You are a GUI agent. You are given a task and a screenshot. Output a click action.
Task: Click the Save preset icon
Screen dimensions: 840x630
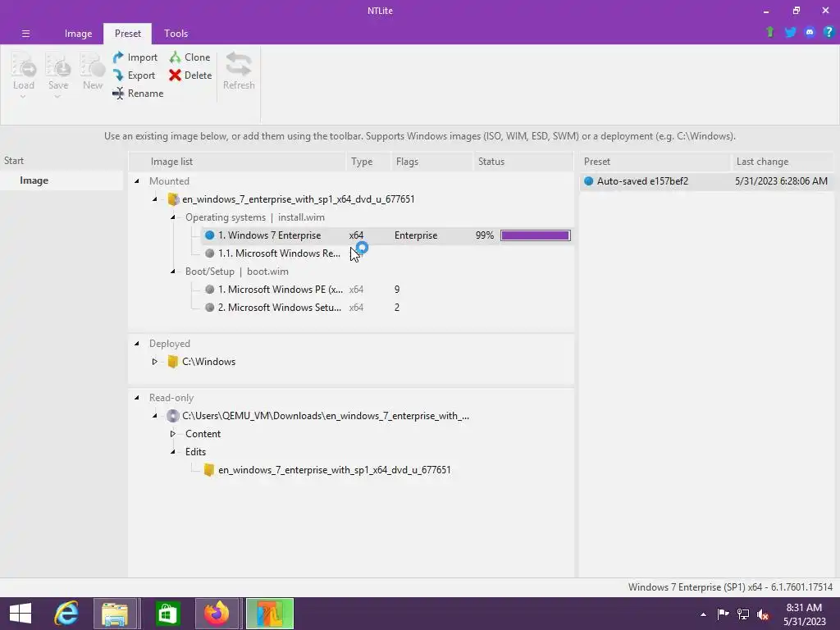coord(58,66)
